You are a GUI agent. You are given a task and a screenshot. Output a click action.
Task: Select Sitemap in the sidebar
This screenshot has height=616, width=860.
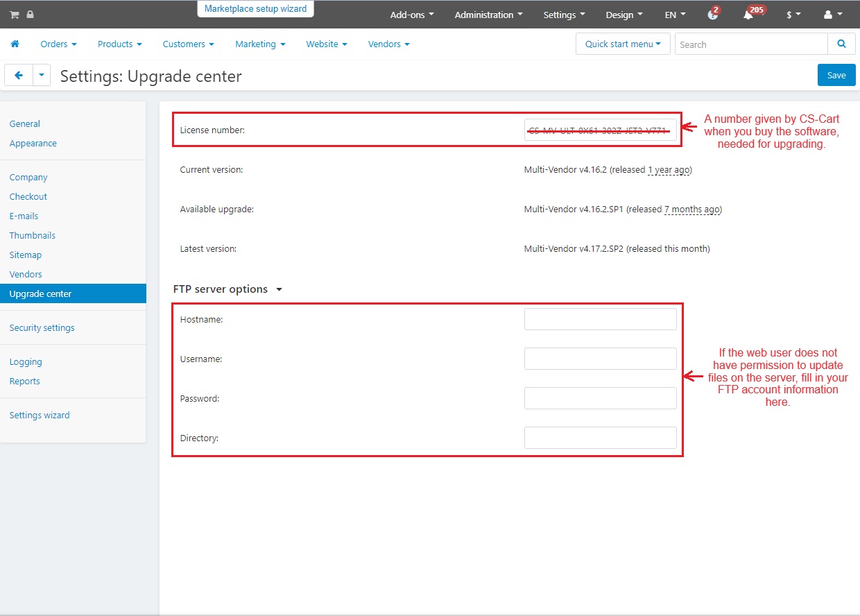click(26, 255)
